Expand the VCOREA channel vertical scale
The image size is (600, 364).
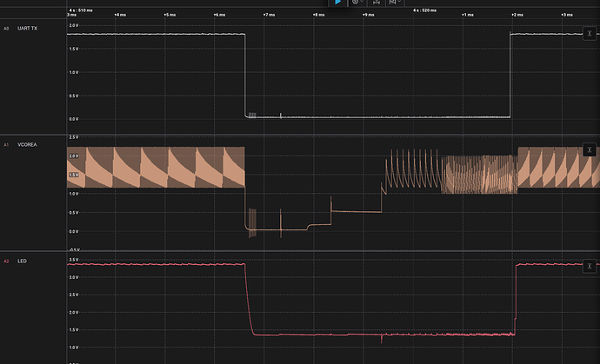[x=590, y=150]
